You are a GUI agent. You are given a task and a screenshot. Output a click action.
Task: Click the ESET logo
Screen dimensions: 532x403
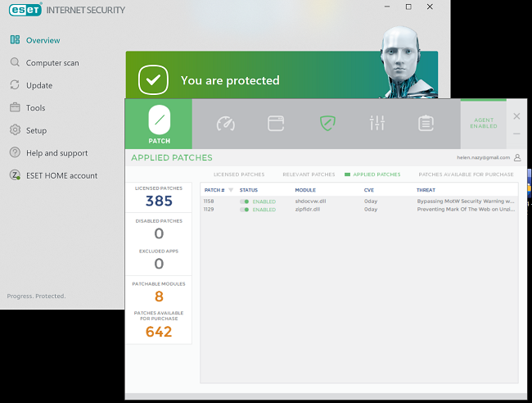pyautogui.click(x=25, y=10)
